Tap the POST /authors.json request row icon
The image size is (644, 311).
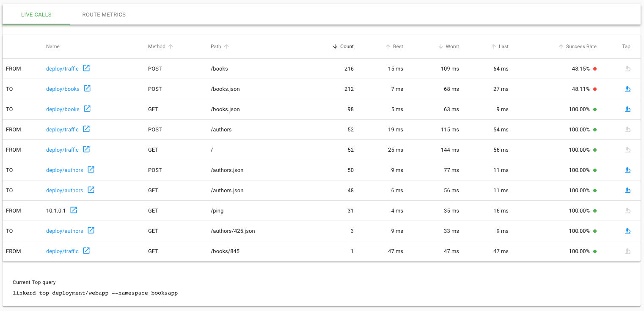pos(628,170)
